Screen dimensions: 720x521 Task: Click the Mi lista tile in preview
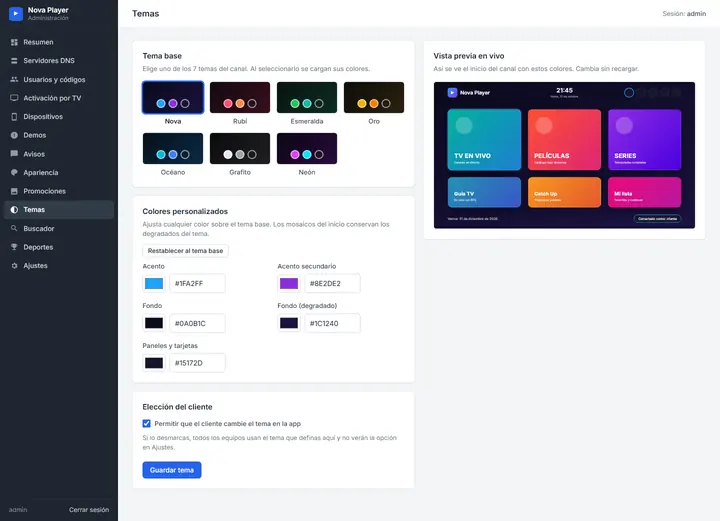645,192
